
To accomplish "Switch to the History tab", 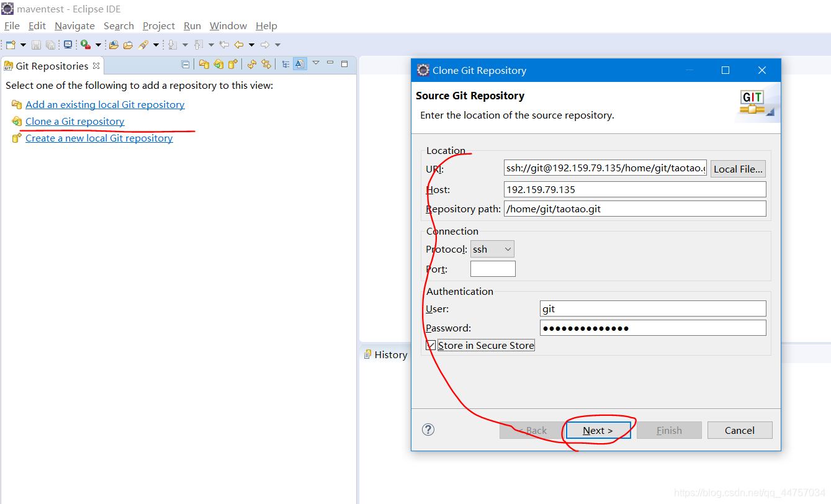I will click(x=386, y=354).
